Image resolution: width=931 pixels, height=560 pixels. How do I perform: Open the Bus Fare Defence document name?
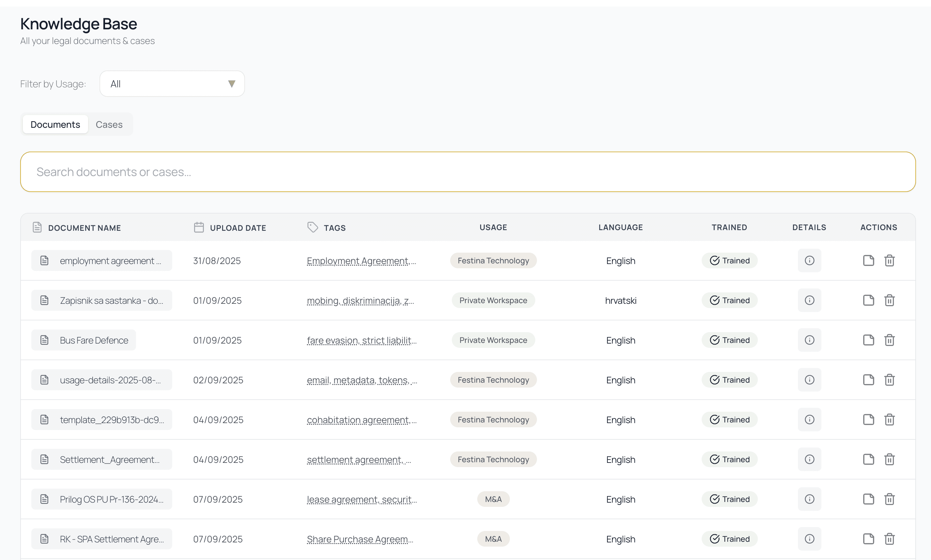pyautogui.click(x=94, y=340)
